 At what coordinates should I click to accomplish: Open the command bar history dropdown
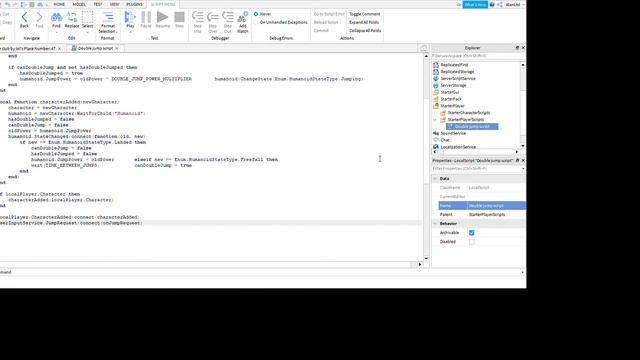523,272
